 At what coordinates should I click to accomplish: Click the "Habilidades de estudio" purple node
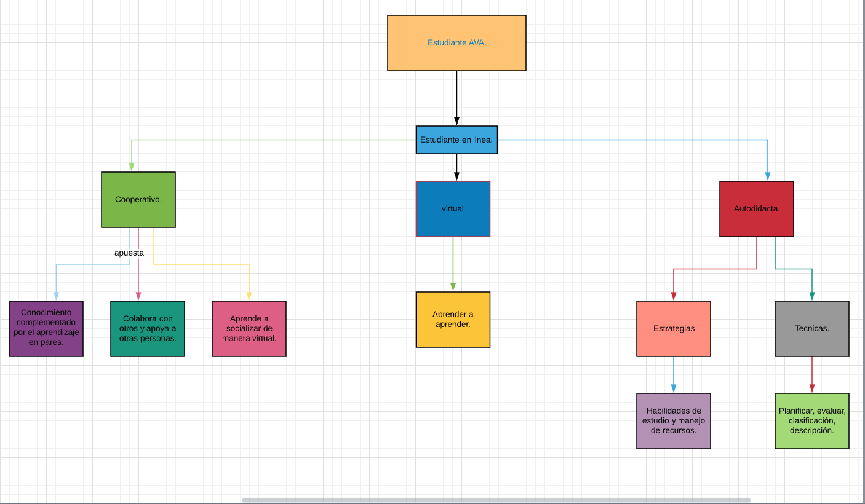673,420
